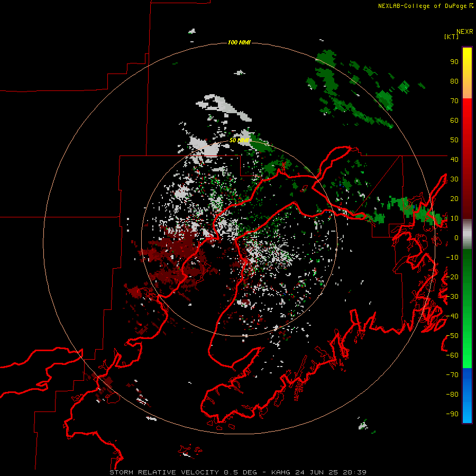
Task: Click the NEXLAB-College of DuPage watermark text
Action: (x=425, y=6)
